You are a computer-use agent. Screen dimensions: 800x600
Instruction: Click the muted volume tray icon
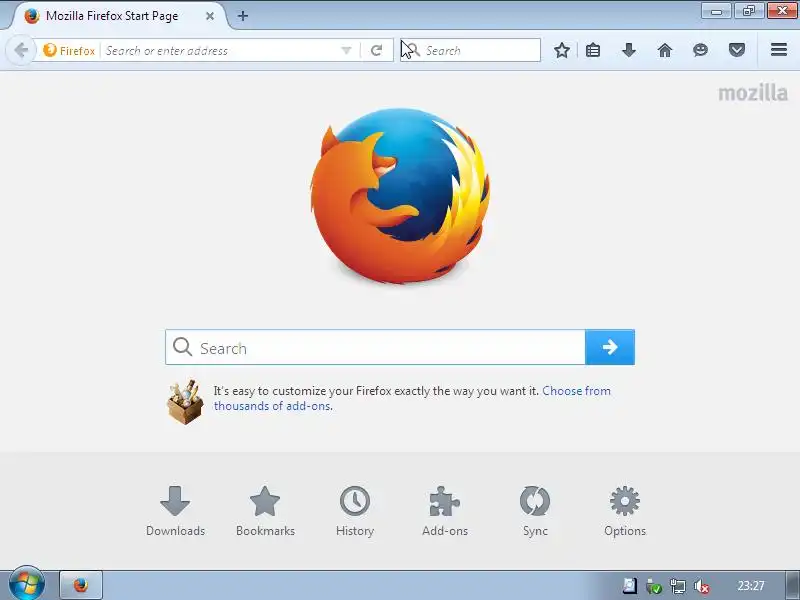(702, 586)
